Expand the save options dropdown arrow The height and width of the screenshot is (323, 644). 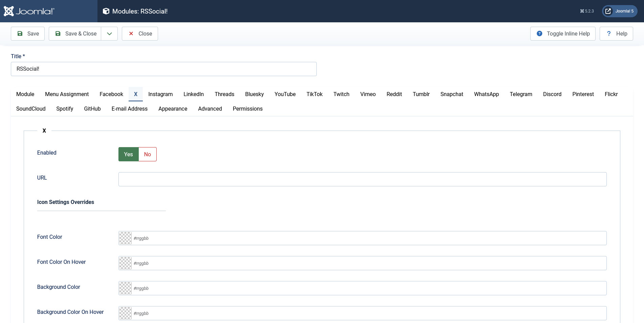pyautogui.click(x=109, y=33)
